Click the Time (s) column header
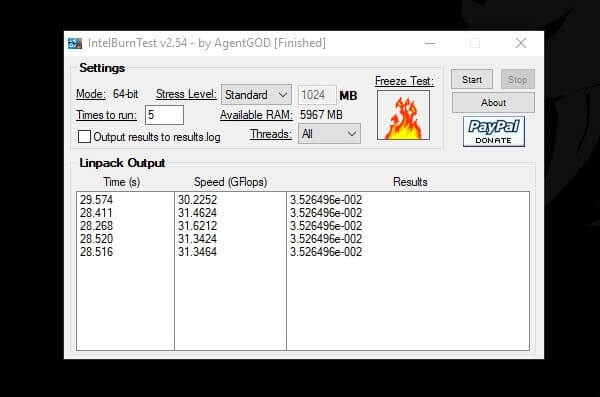The width and height of the screenshot is (600, 397). click(122, 182)
